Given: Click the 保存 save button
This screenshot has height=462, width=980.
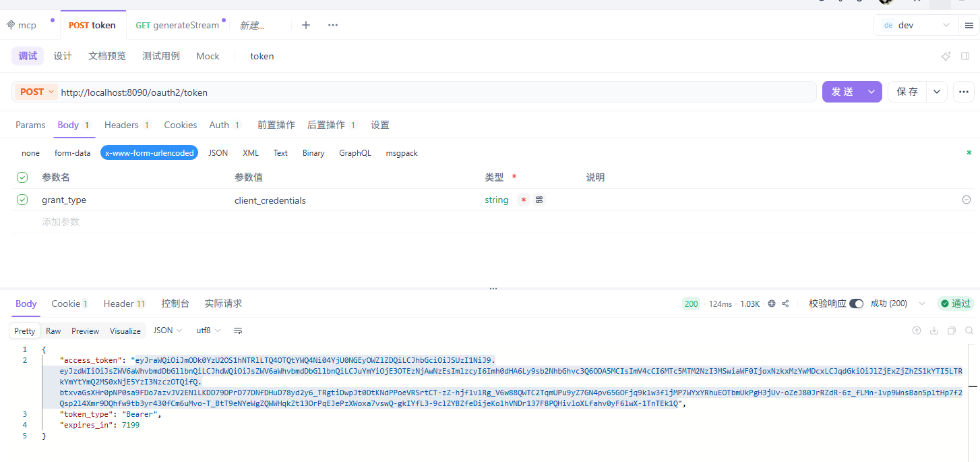Looking at the screenshot, I should pos(908,92).
